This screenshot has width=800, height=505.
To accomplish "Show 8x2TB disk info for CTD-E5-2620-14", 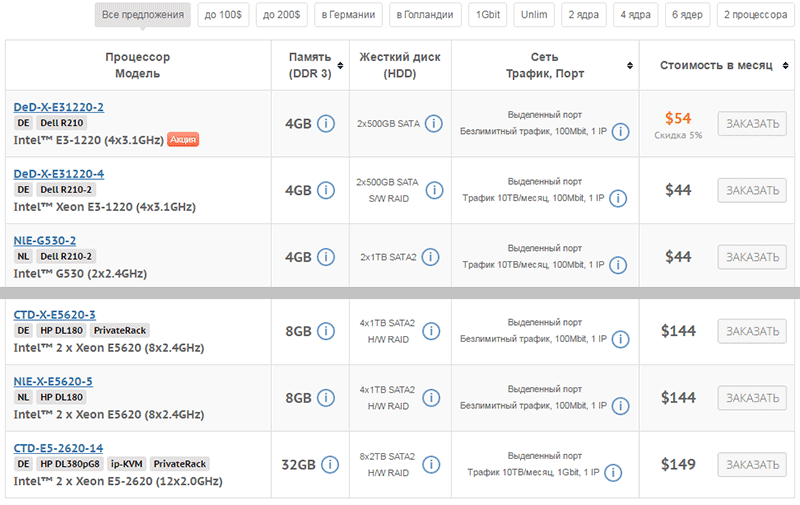I will click(x=431, y=465).
